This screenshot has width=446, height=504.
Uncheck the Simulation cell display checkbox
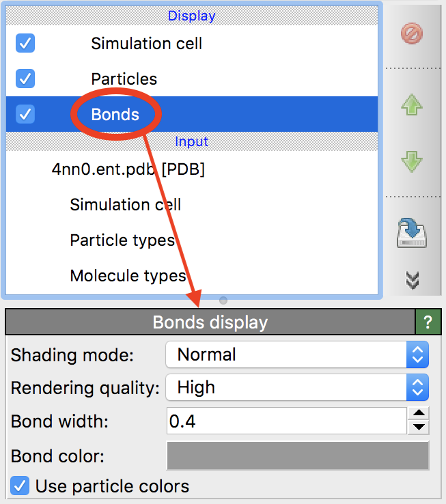25,44
